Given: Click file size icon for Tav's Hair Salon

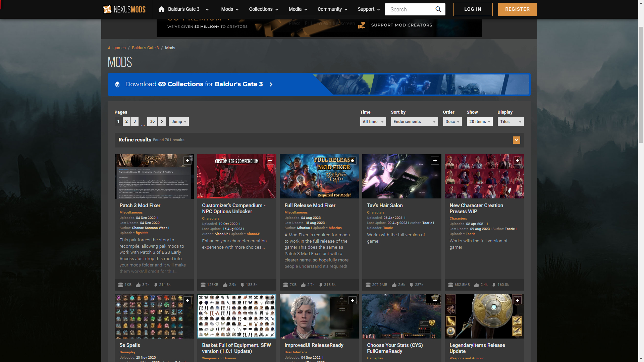Looking at the screenshot, I should [368, 285].
